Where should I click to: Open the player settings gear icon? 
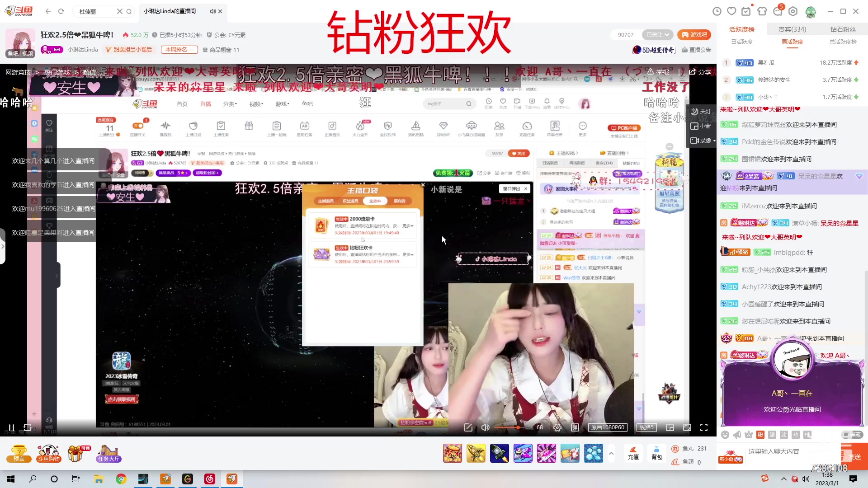(x=557, y=427)
